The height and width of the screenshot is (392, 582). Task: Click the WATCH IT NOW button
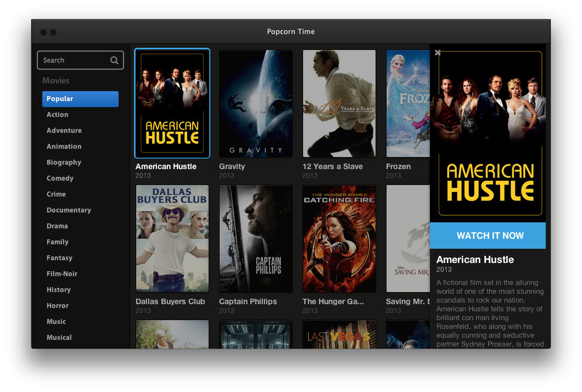(488, 236)
